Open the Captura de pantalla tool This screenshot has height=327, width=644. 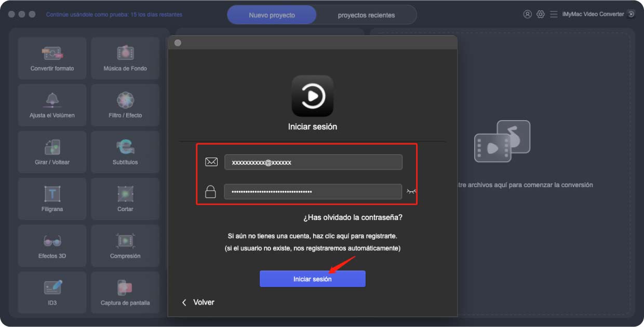point(125,292)
